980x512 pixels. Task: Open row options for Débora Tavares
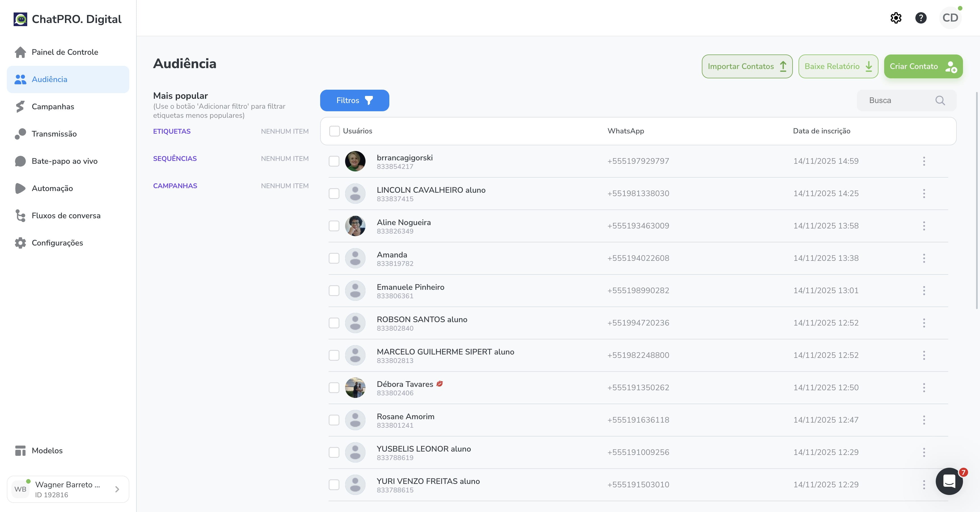point(924,387)
